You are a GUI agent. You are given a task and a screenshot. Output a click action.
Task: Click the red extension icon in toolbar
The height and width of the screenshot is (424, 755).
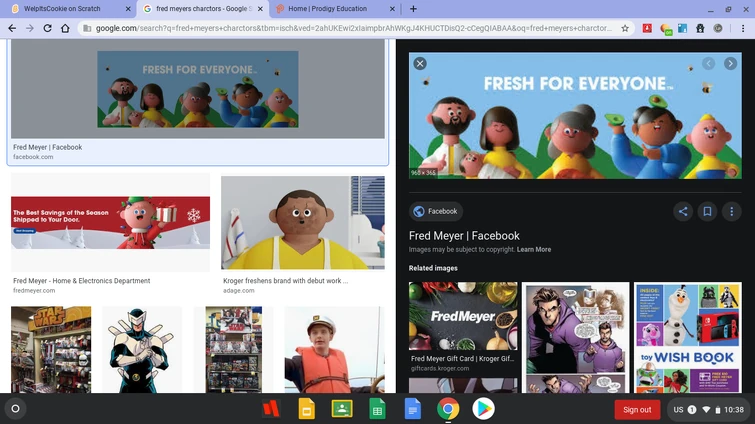(x=647, y=28)
